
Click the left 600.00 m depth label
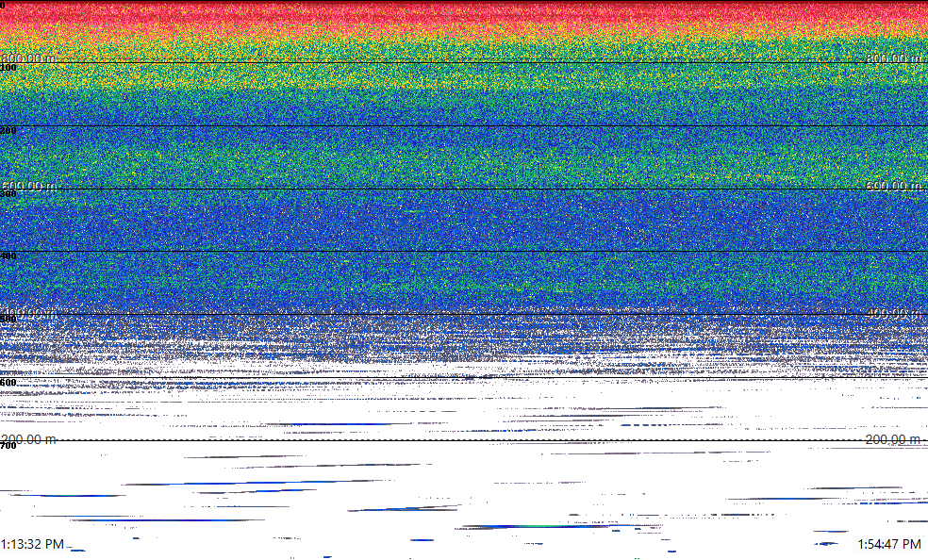(x=28, y=186)
